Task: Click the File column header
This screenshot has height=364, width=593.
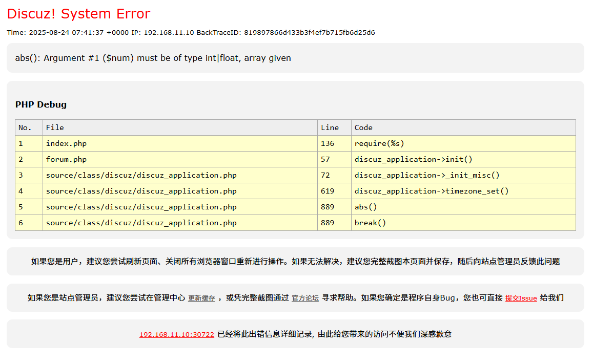Action: pyautogui.click(x=180, y=127)
